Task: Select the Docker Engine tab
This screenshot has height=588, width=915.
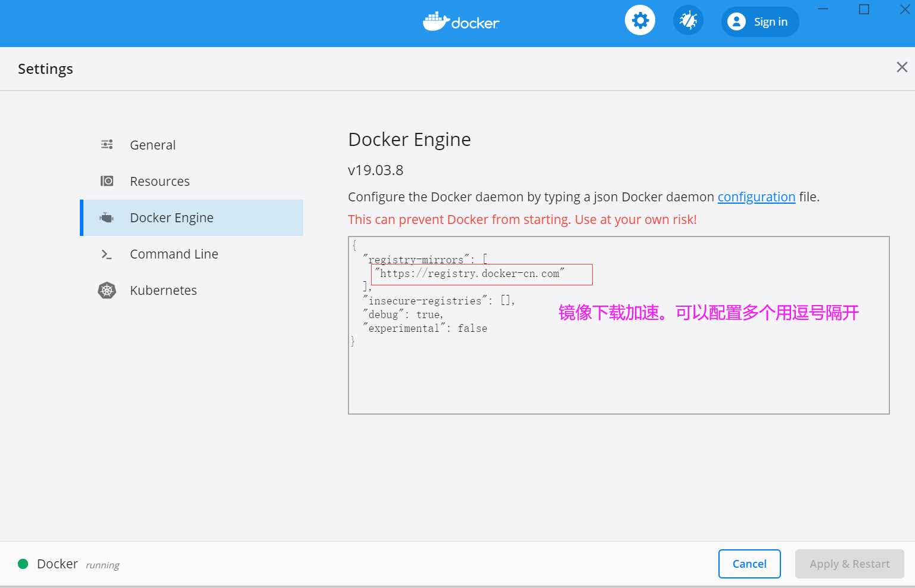Action: pyautogui.click(x=191, y=217)
